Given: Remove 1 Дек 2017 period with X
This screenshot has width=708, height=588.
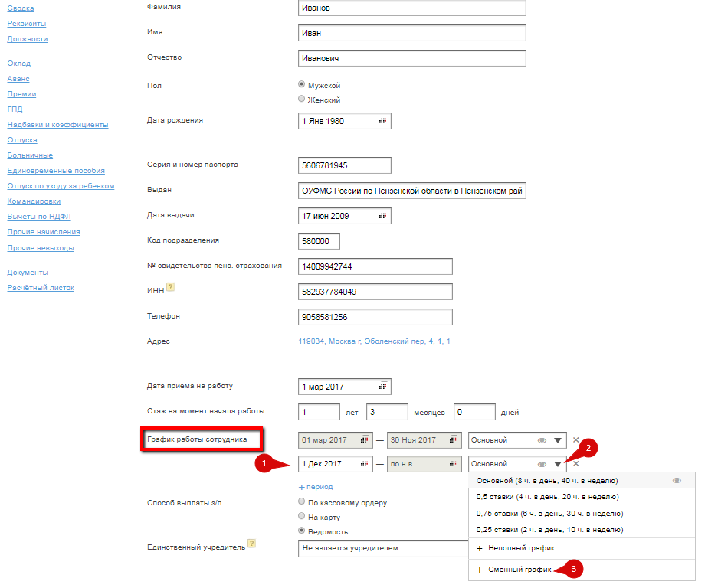Looking at the screenshot, I should 575,463.
